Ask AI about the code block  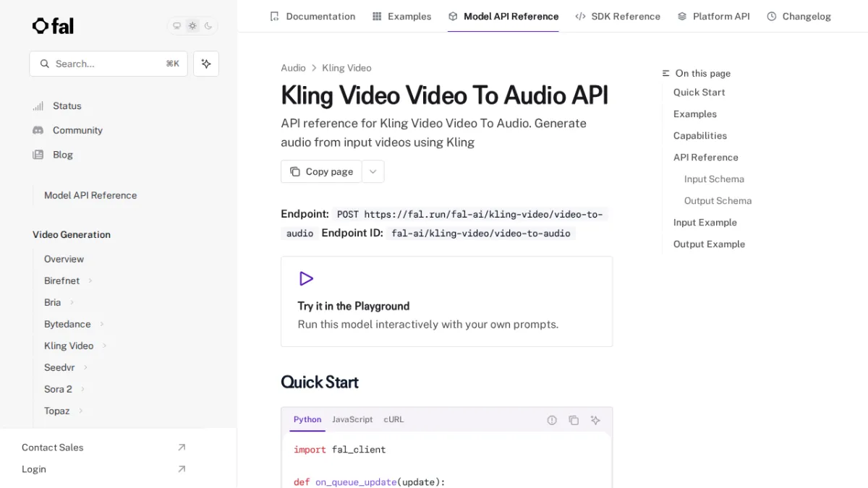pos(595,420)
